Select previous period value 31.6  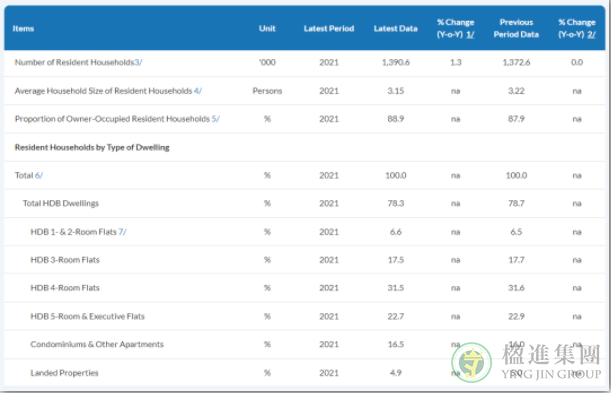pyautogui.click(x=516, y=288)
